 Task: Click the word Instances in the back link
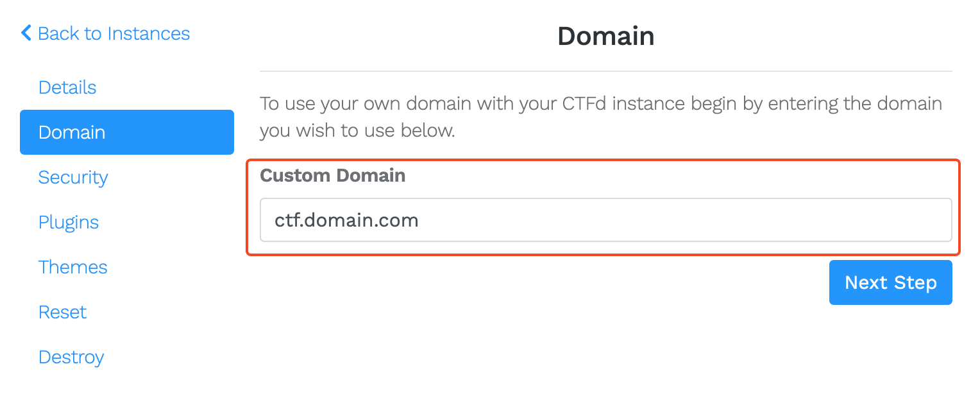point(148,33)
